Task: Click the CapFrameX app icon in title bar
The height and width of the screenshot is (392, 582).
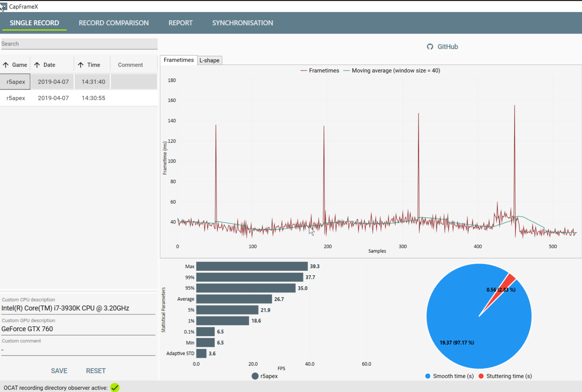Action: click(4, 7)
